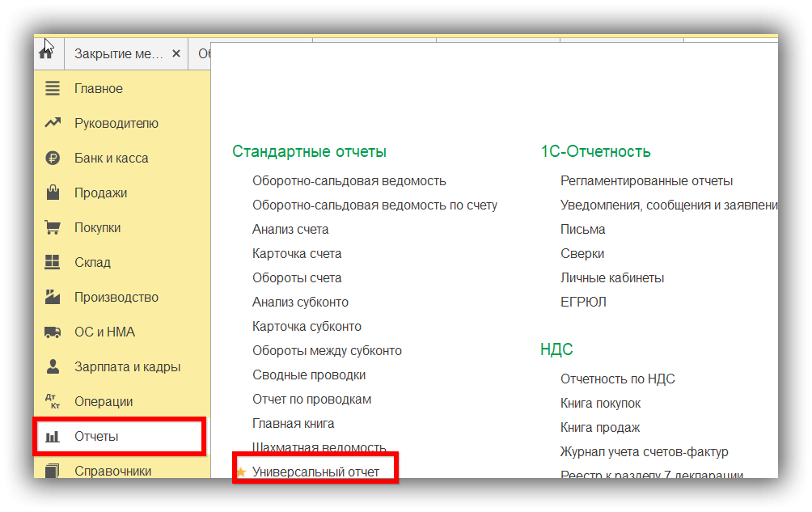812x512 pixels.
Task: Open the Анализ счета report
Action: (x=290, y=230)
